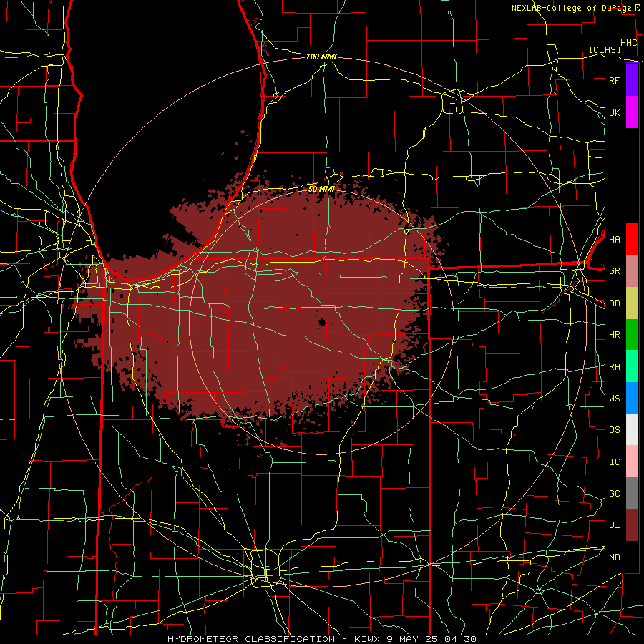Click the HYDROMETEOR CLASSIFICATION title text

coord(251,639)
